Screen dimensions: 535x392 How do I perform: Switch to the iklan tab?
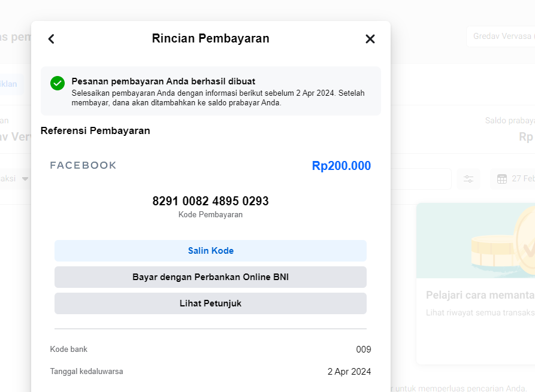[x=9, y=84]
